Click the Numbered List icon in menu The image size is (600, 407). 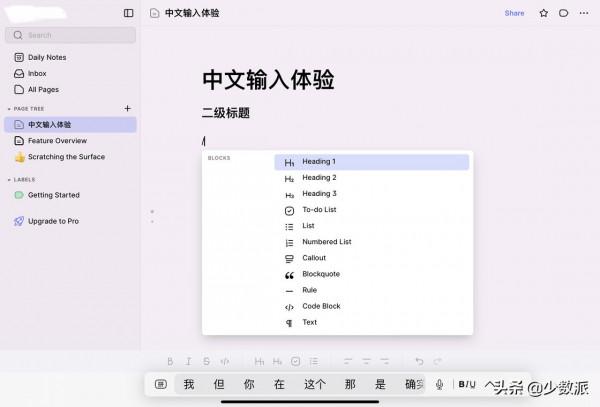289,243
